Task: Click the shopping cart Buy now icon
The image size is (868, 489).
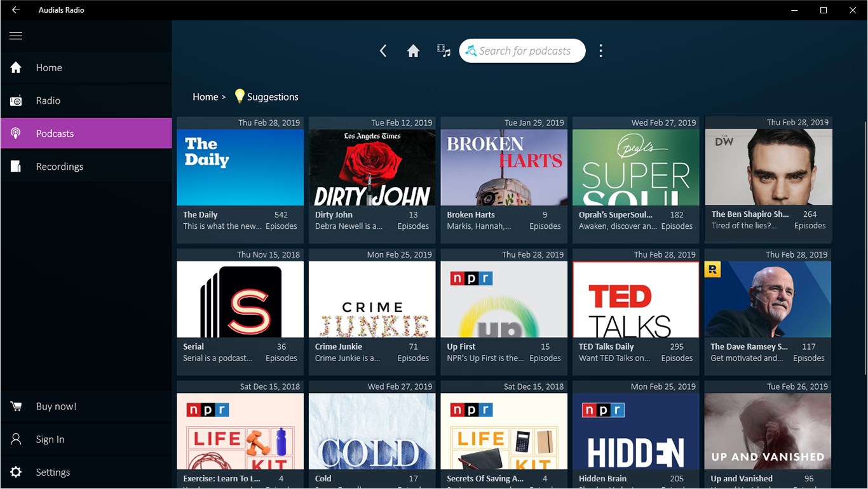Action: (17, 406)
